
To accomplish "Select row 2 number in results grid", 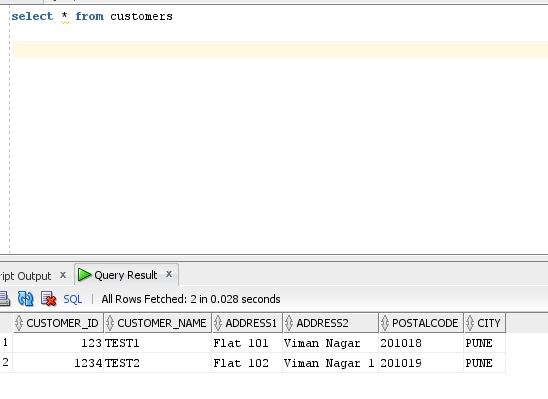I will click(x=6, y=362).
